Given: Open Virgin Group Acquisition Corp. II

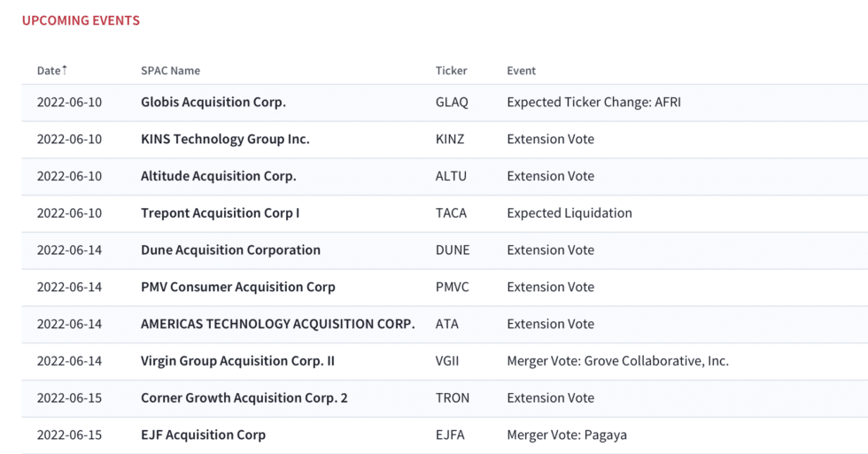Looking at the screenshot, I should 238,361.
